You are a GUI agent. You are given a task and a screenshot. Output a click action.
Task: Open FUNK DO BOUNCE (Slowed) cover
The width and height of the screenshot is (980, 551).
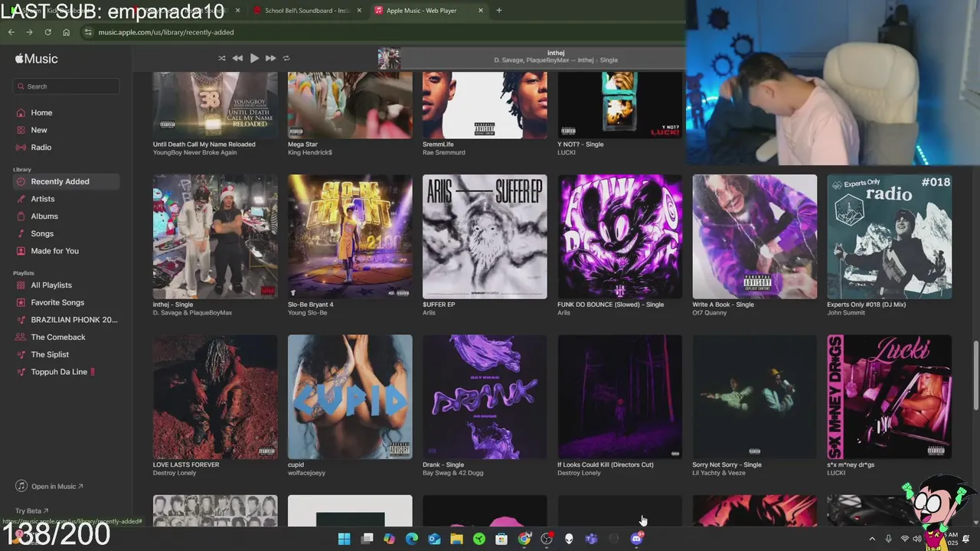pos(619,236)
